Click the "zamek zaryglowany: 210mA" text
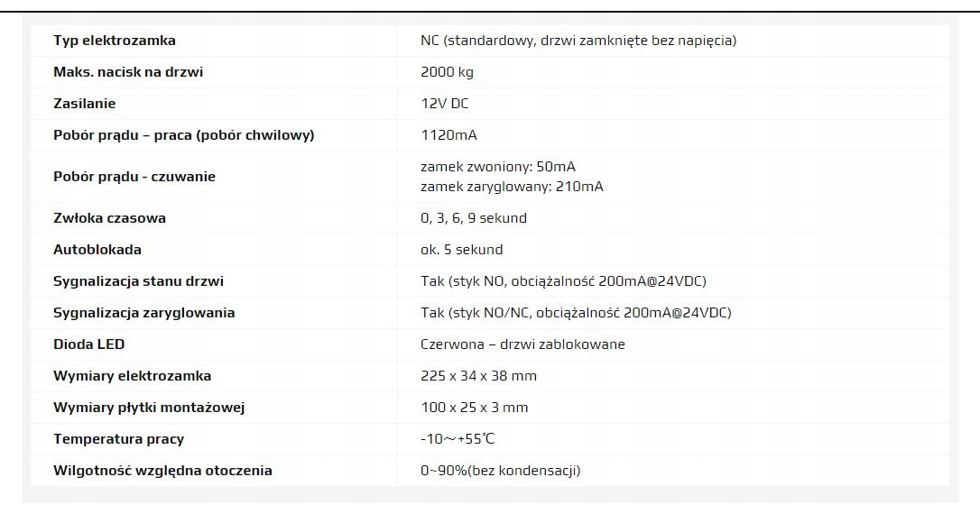This screenshot has height=514, width=980. point(512,187)
